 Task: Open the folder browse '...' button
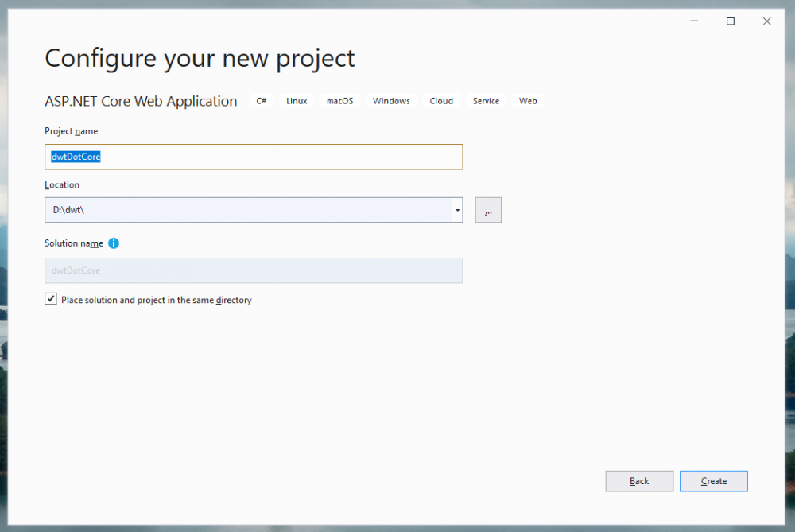pyautogui.click(x=488, y=210)
